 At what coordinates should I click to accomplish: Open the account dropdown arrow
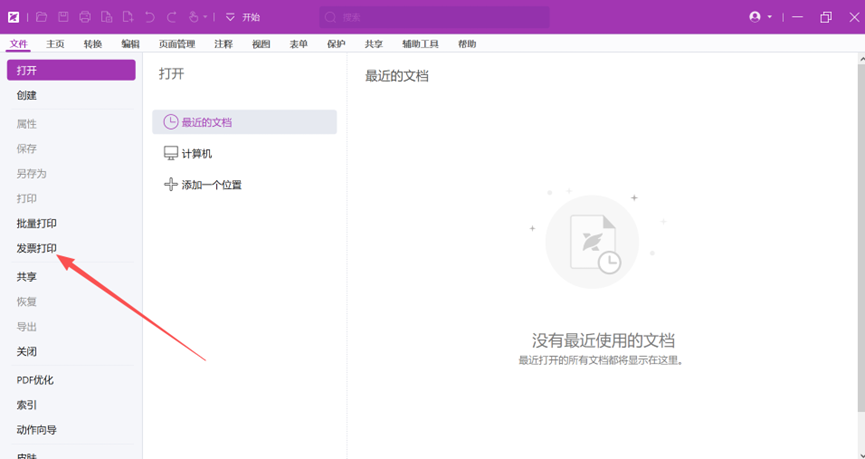click(770, 17)
